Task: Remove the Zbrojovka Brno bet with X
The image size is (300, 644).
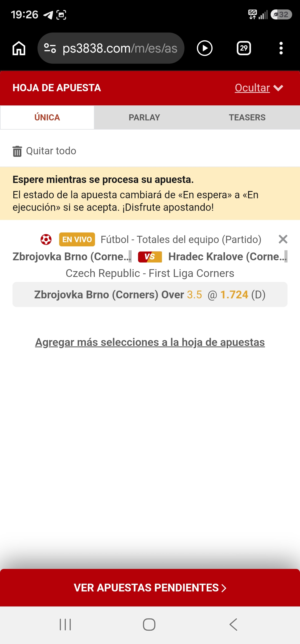Action: (x=283, y=239)
